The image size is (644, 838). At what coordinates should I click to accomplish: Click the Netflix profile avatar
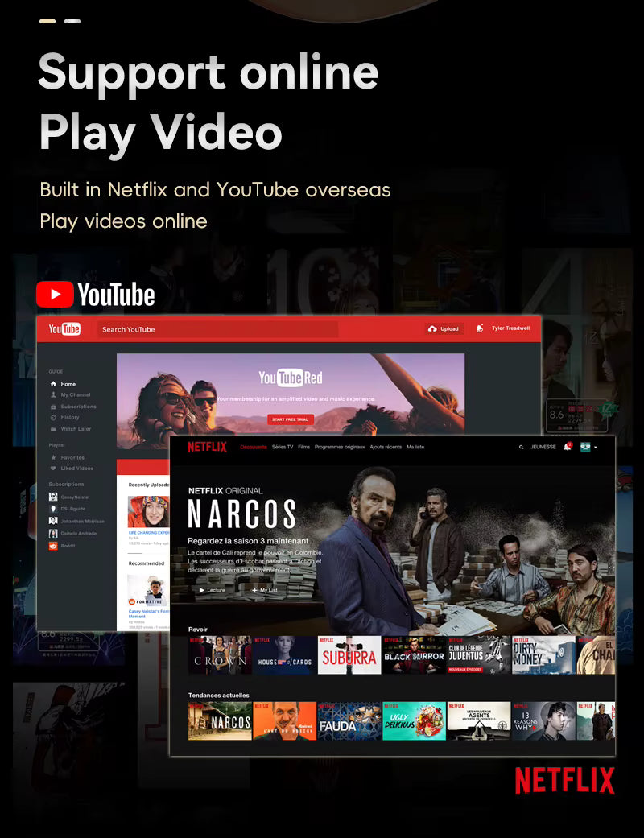click(585, 447)
